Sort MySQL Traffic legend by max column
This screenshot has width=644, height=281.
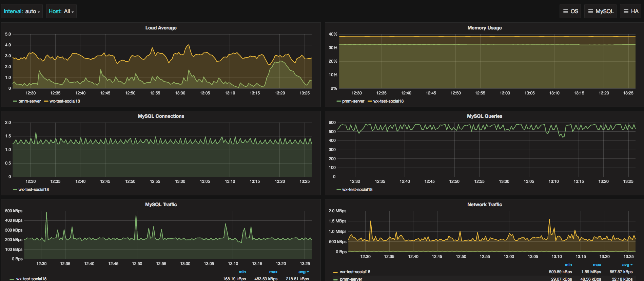(x=273, y=272)
